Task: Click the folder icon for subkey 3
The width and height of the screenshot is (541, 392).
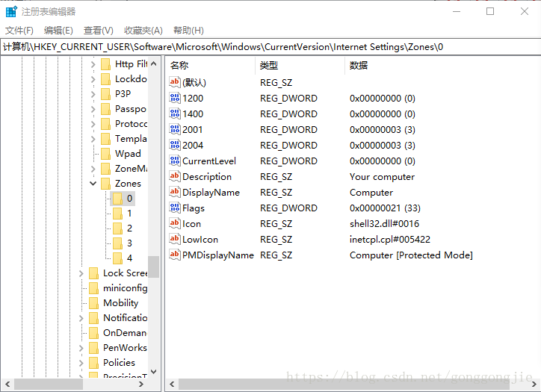Action: point(117,243)
